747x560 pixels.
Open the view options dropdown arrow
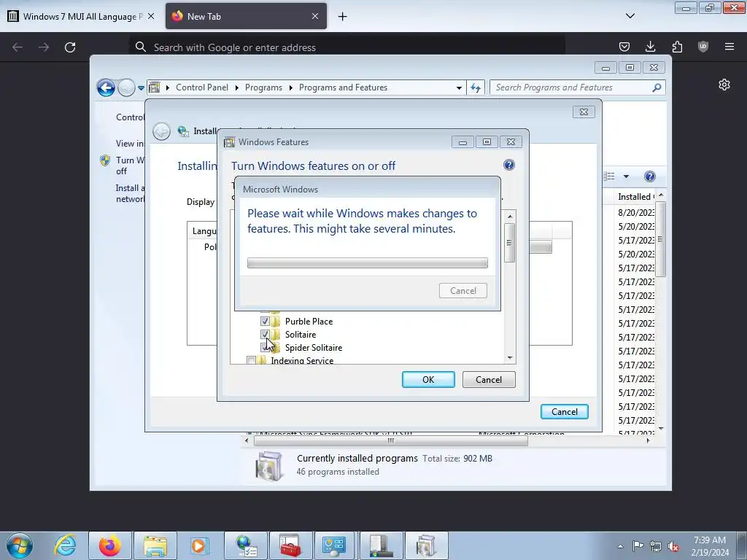tap(626, 176)
